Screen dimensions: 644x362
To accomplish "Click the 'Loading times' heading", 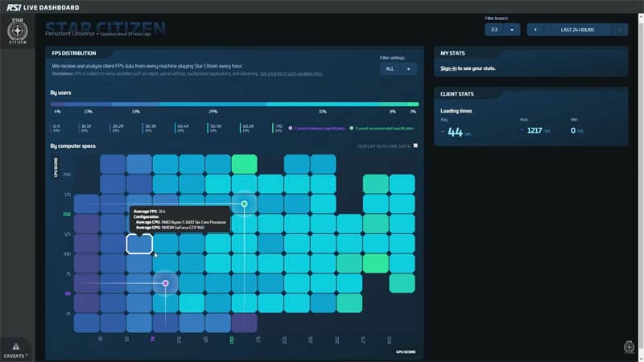I will coord(456,111).
